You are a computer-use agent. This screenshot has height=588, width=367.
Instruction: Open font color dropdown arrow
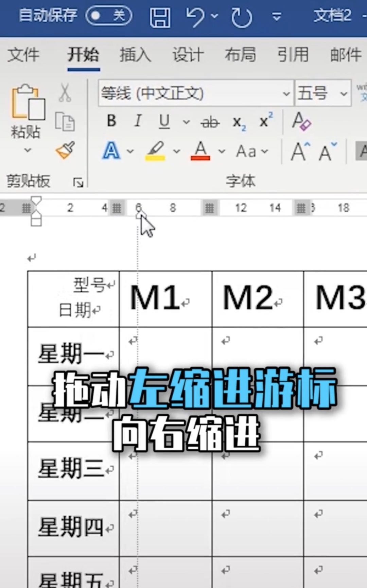point(222,151)
